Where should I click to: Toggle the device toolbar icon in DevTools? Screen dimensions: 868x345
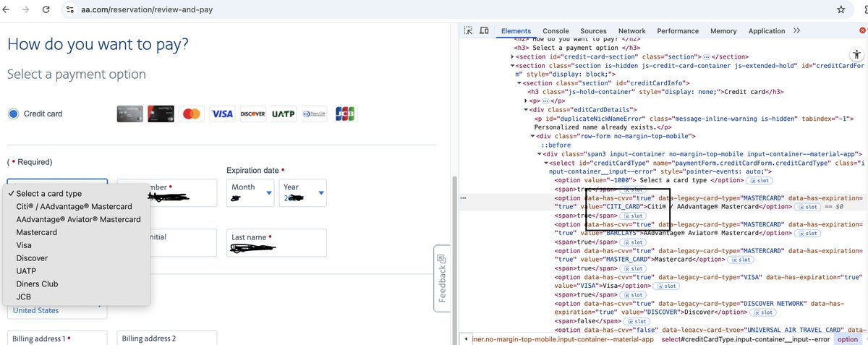click(484, 31)
